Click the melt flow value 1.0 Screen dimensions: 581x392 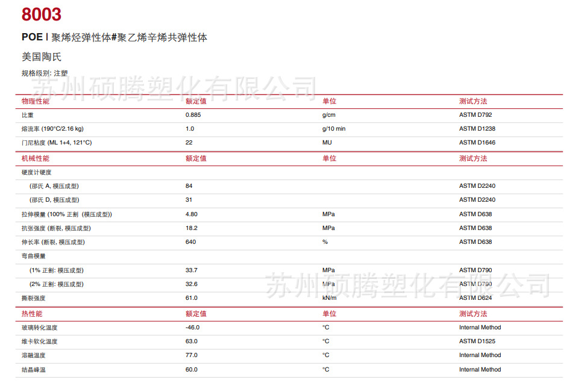tap(190, 129)
